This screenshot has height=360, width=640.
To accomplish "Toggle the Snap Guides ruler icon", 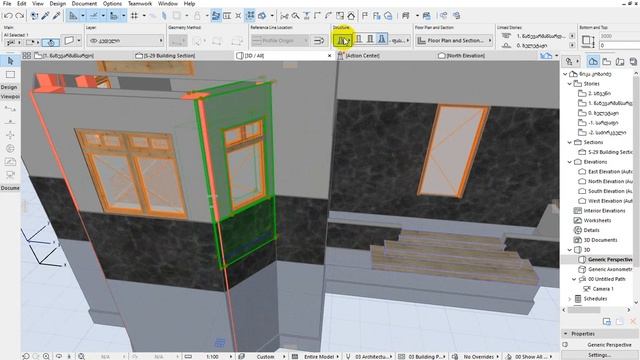I will pos(94,16).
